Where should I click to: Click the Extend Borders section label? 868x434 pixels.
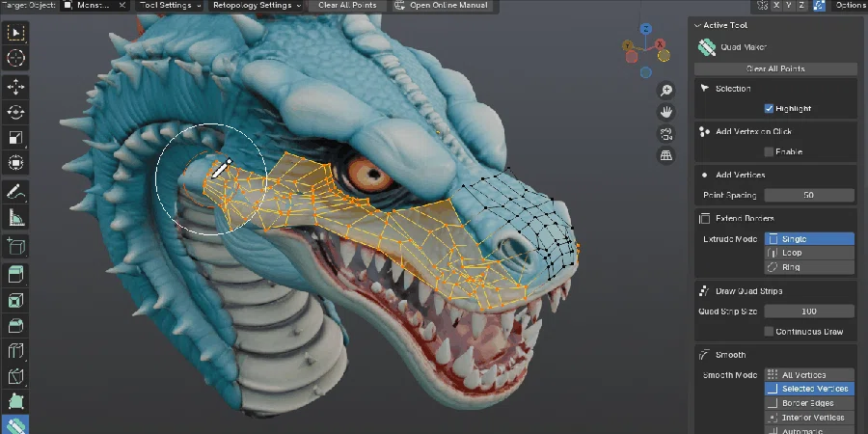click(745, 219)
